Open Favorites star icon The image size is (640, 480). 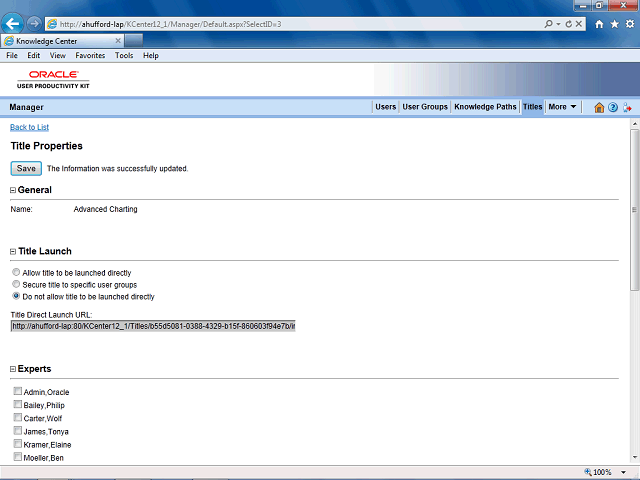(615, 24)
